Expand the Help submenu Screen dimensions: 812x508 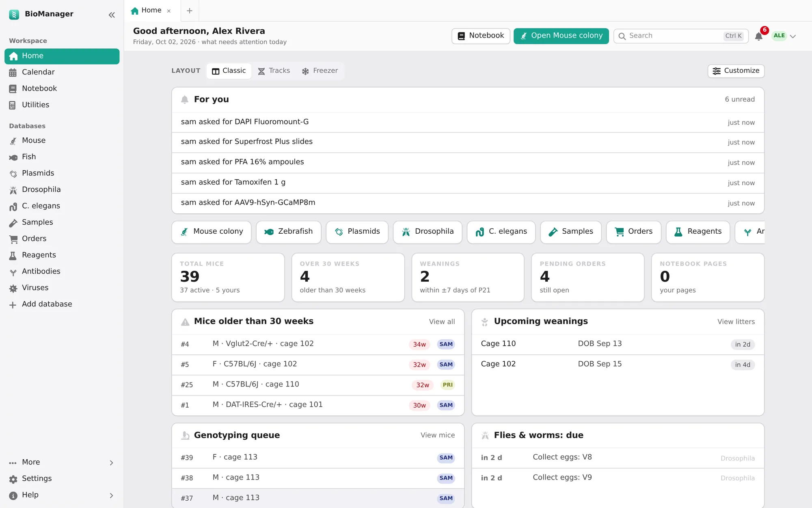[62, 495]
